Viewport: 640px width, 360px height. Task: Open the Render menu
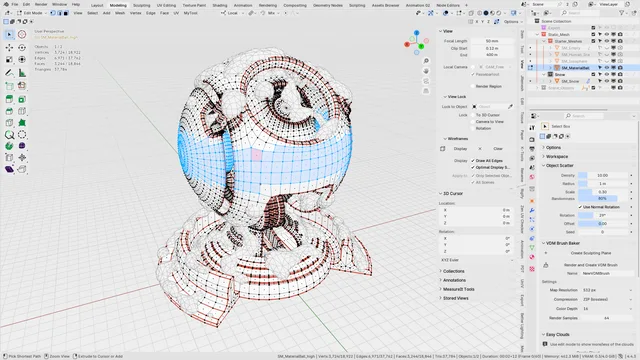tap(41, 4)
